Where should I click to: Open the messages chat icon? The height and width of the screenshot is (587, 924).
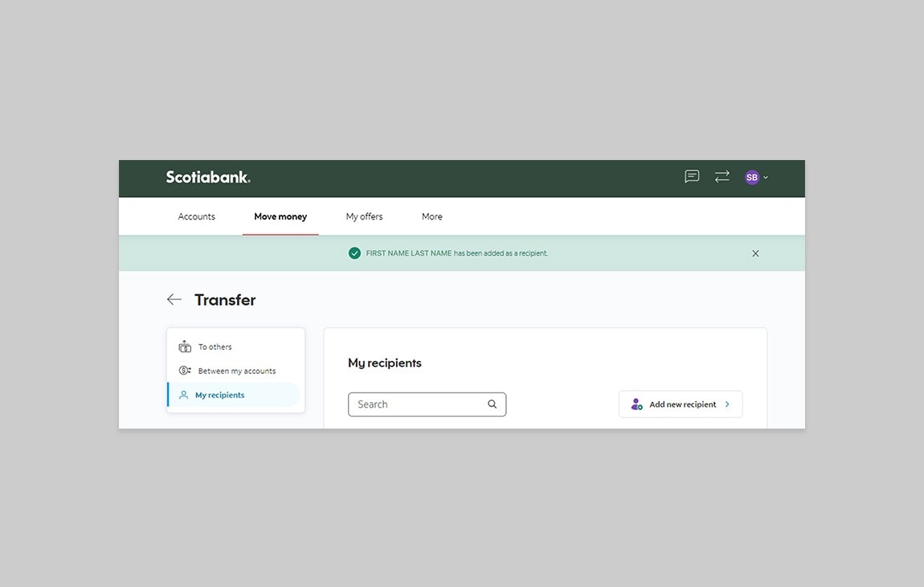point(692,176)
